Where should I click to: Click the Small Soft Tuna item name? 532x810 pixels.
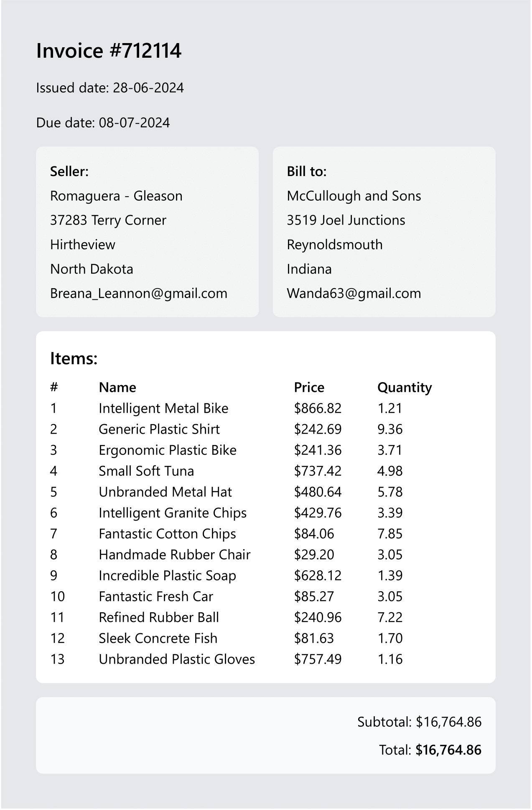146,471
